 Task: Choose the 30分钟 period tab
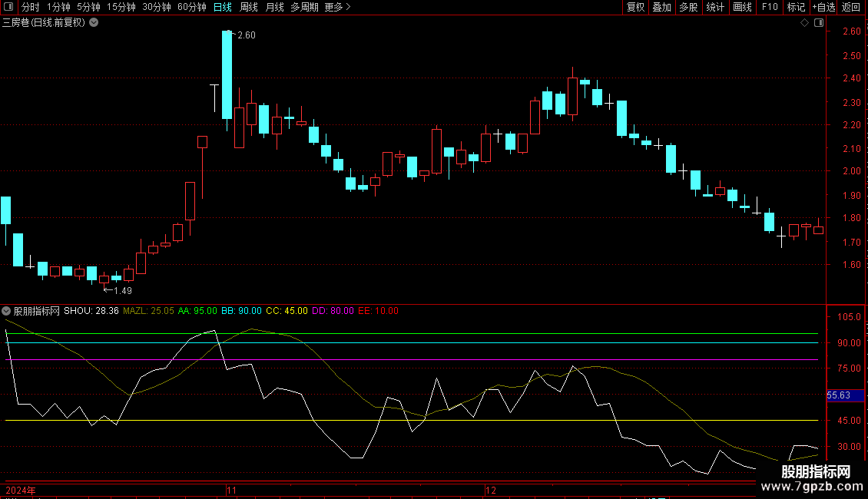[157, 7]
